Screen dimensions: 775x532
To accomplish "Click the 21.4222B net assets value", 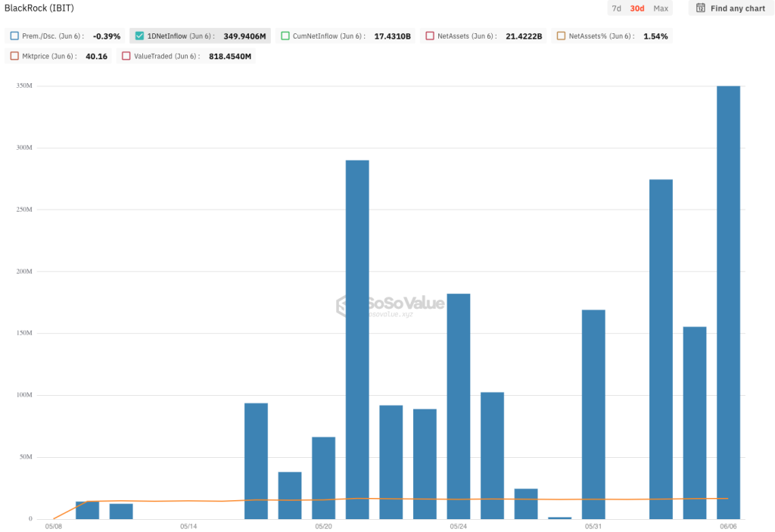I will 524,36.
